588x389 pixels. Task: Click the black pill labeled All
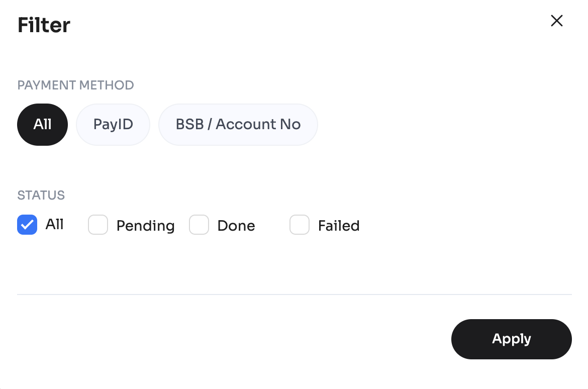pyautogui.click(x=43, y=125)
